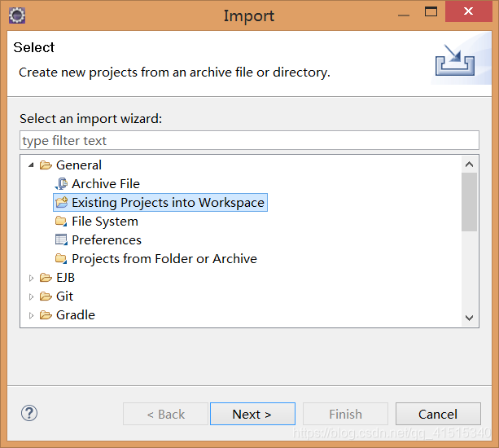Select the Archive File wizard
499x448 pixels.
106,184
